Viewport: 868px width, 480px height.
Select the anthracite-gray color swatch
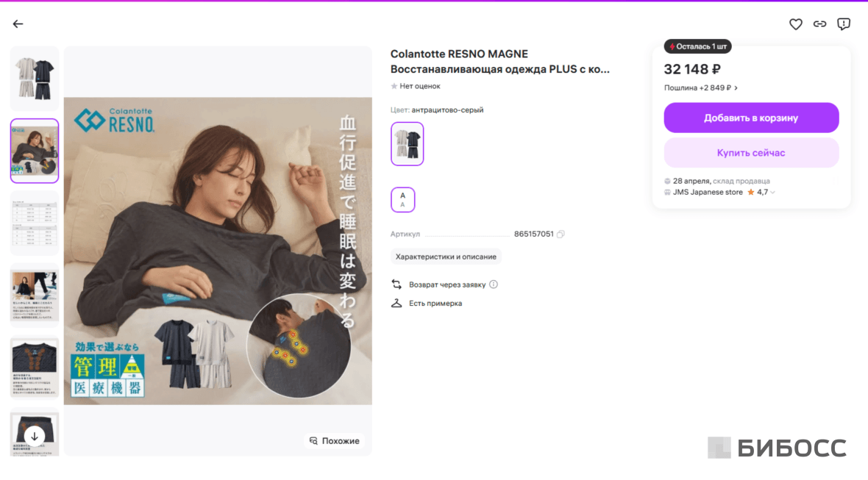tap(407, 144)
